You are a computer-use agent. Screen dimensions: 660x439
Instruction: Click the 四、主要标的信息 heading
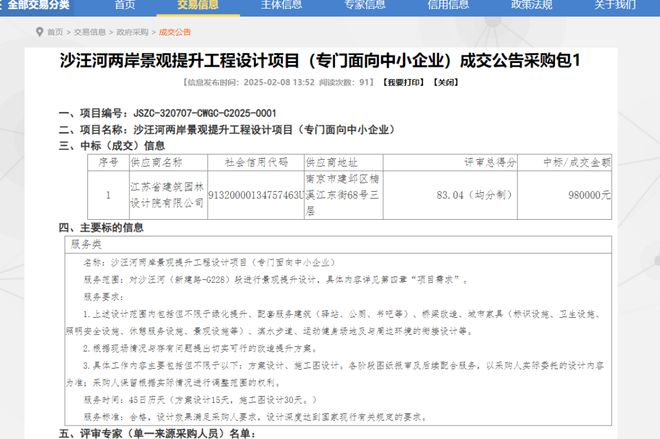tap(101, 228)
